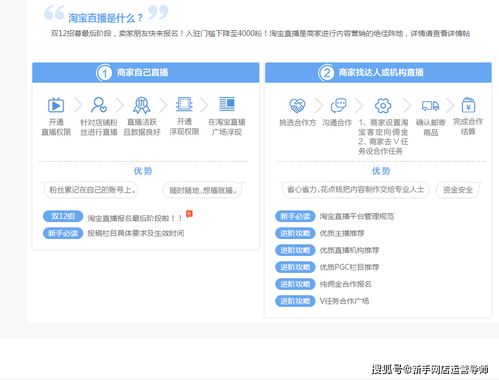Click 进阶攻略 tag beside V任务合作广场
The height and width of the screenshot is (380, 499).
tap(295, 301)
